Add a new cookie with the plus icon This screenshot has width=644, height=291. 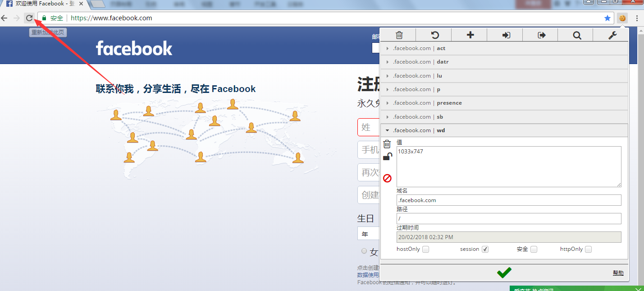click(x=470, y=35)
